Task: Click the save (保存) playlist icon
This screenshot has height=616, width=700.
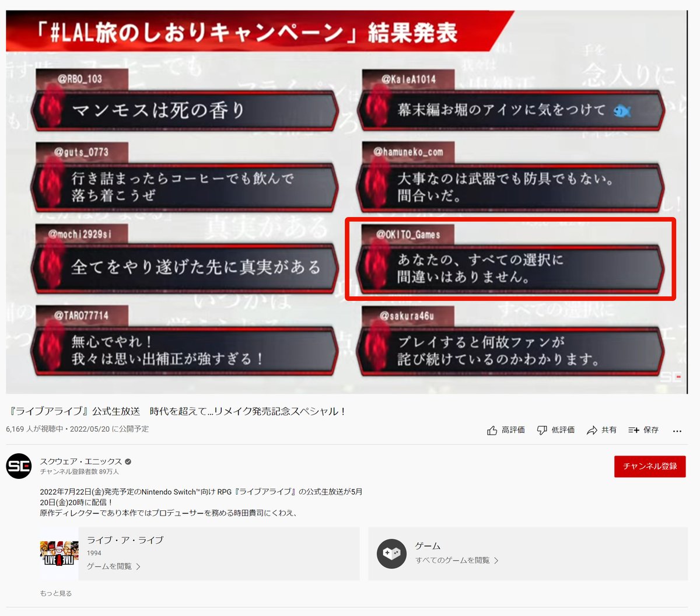Action: [633, 430]
